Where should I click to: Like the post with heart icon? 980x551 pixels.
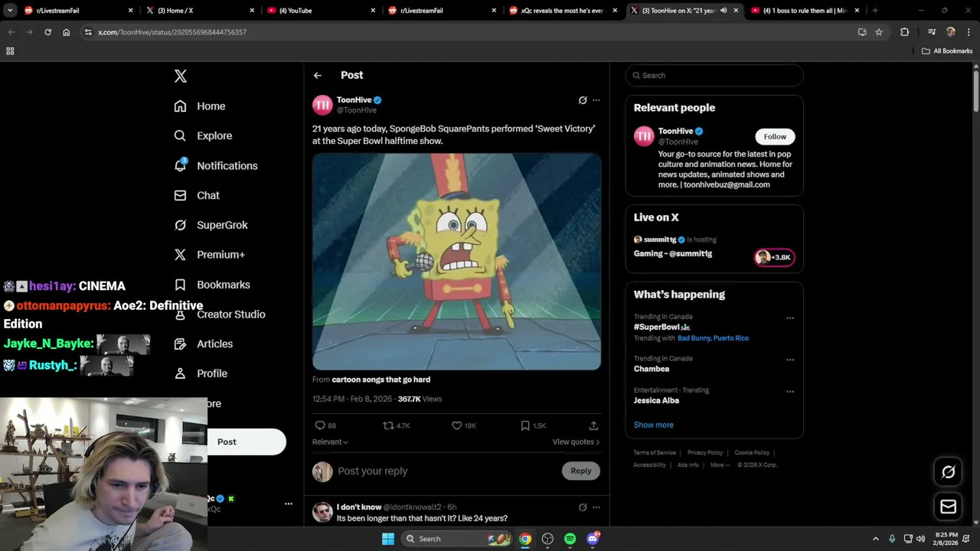[457, 425]
